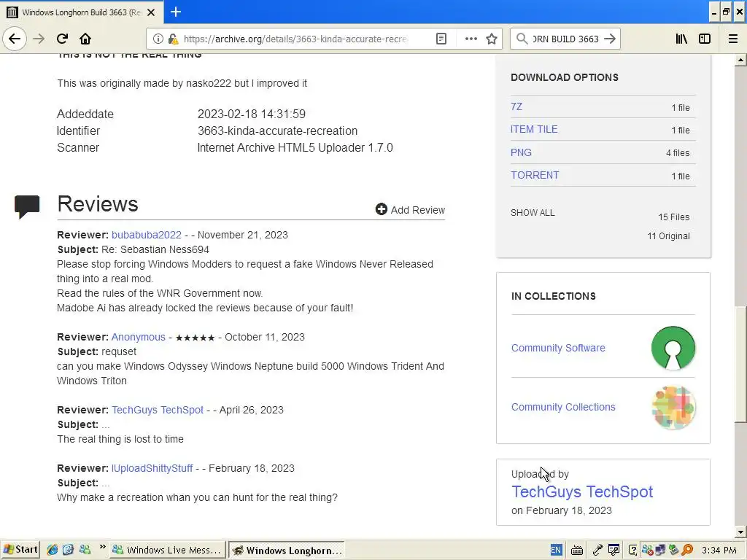The width and height of the screenshot is (747, 560).
Task: Select the Windows Longhorn Build 3663 tab
Action: (x=82, y=12)
